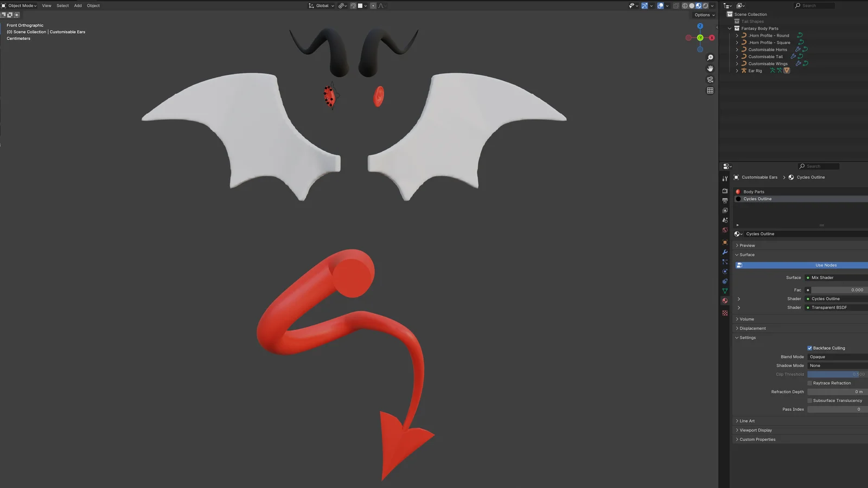868x488 pixels.
Task: Click the viewport zoom magnifier icon
Action: click(x=710, y=57)
